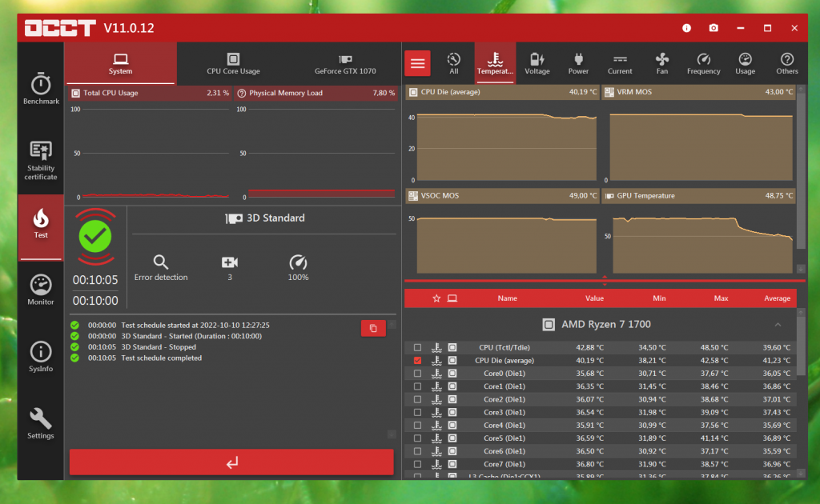The width and height of the screenshot is (820, 504).
Task: Select the Power sensors filter
Action: [x=578, y=63]
